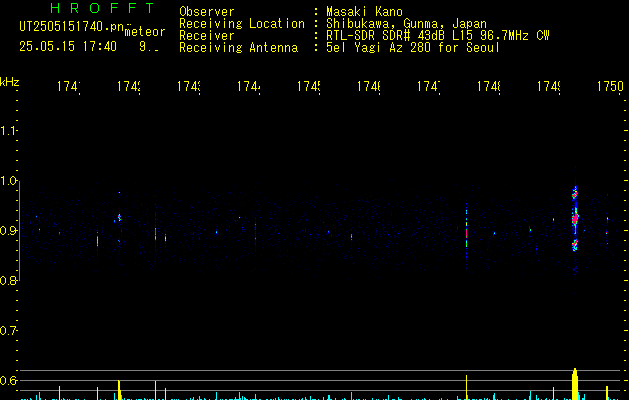629x400 pixels.
Task: Click the 1746 time axis label
Action: point(369,86)
